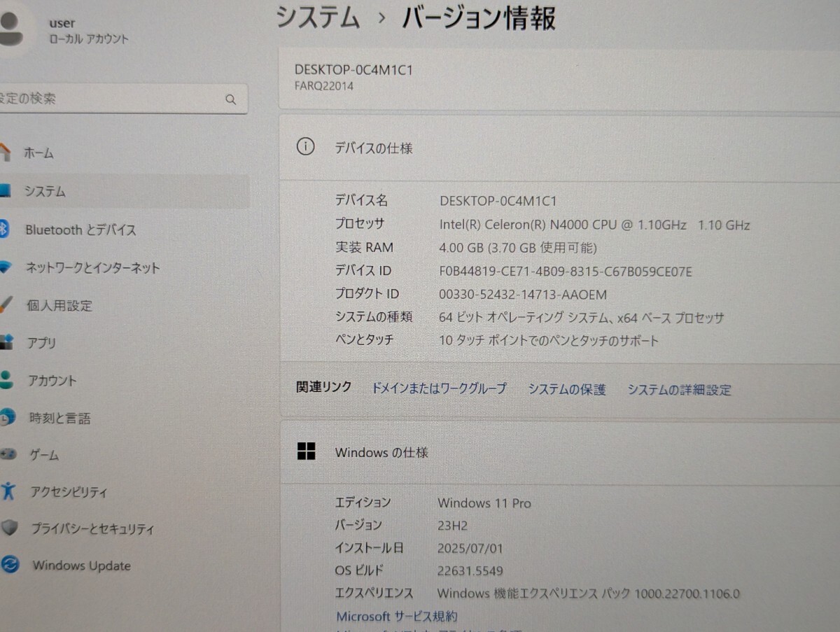840x632 pixels.
Task: Click device ID value F0B44819
Action: coord(566,271)
